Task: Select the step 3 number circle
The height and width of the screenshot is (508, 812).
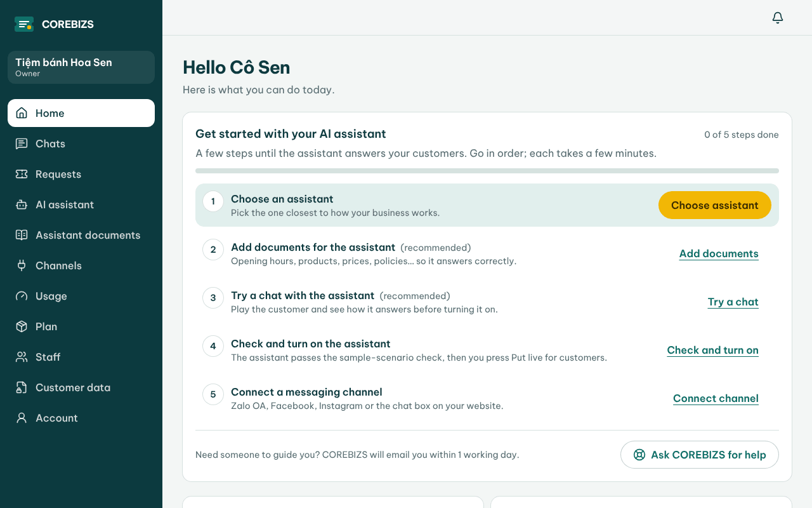Action: (x=213, y=298)
